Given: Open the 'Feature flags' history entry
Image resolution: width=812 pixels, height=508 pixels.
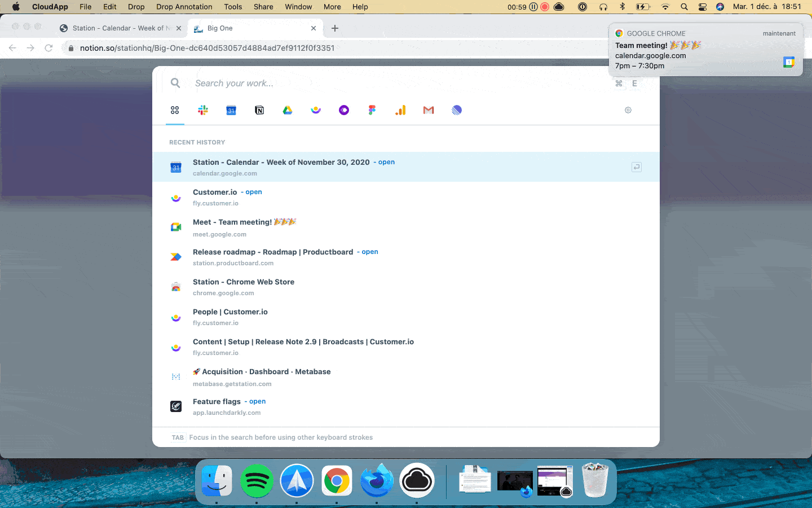Looking at the screenshot, I should (406, 406).
